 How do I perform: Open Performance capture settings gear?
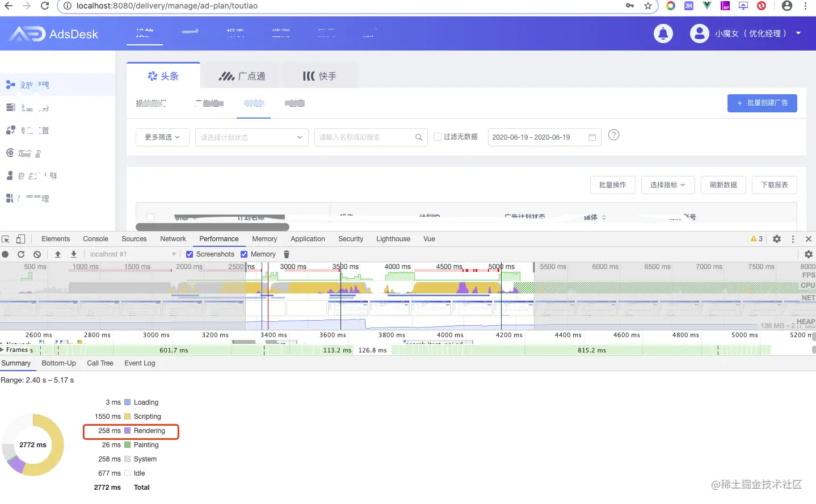809,254
